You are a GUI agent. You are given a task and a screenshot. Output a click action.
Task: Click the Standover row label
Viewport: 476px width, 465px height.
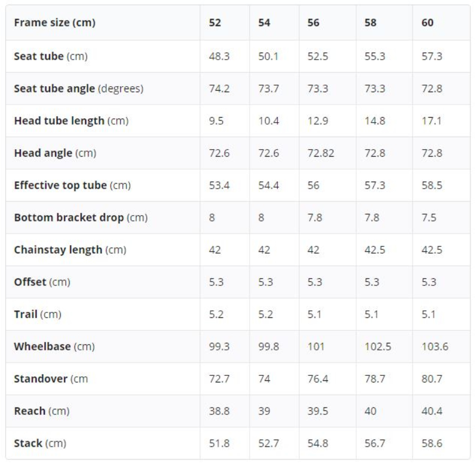coord(51,379)
